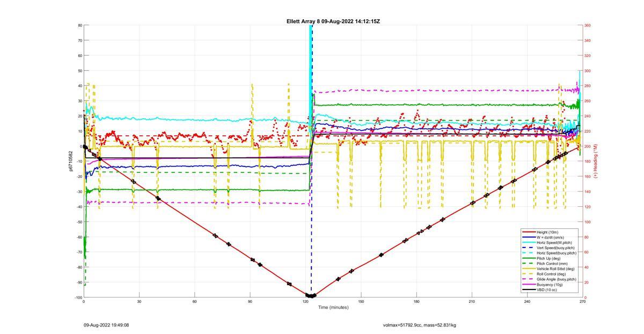644x334 pixels.
Task: Click the '(+) Heading (°M)' right axis label
Action: tap(595, 161)
